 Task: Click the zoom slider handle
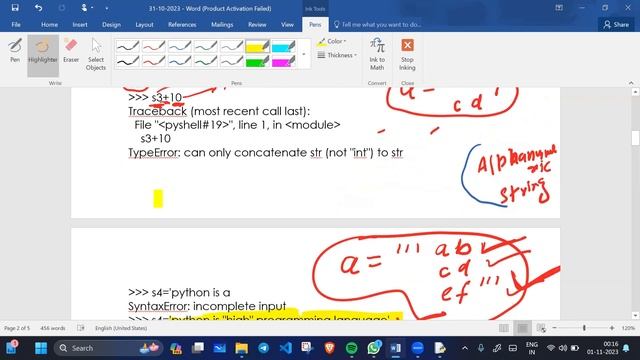[584, 328]
